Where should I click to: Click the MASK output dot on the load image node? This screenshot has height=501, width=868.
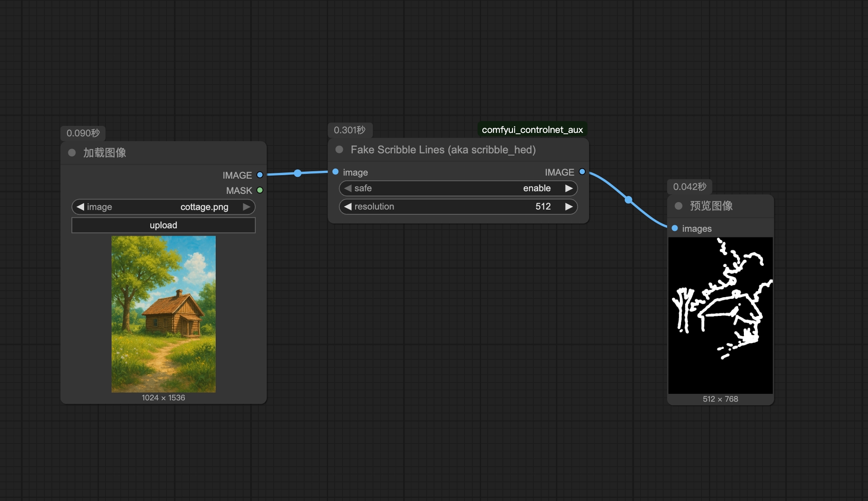tap(260, 190)
